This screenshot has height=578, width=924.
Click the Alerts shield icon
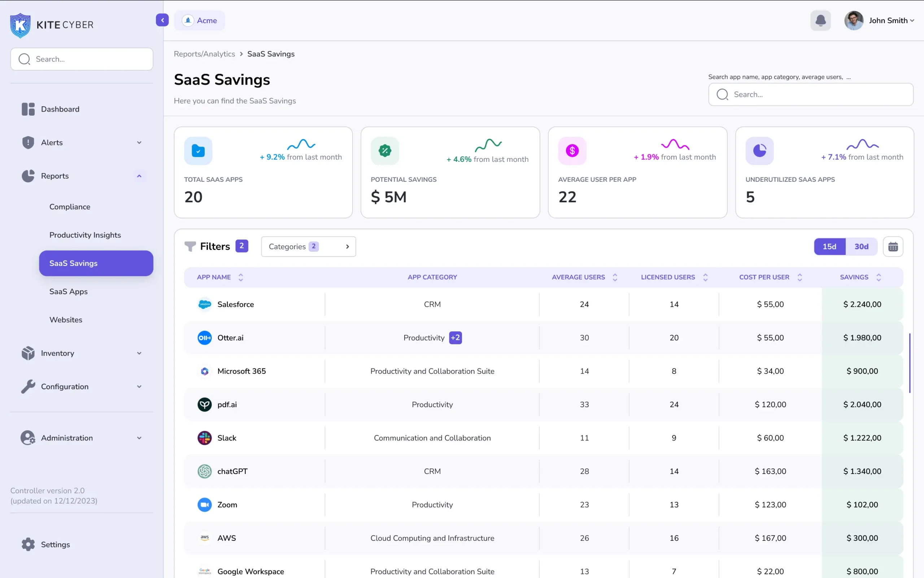pos(28,142)
